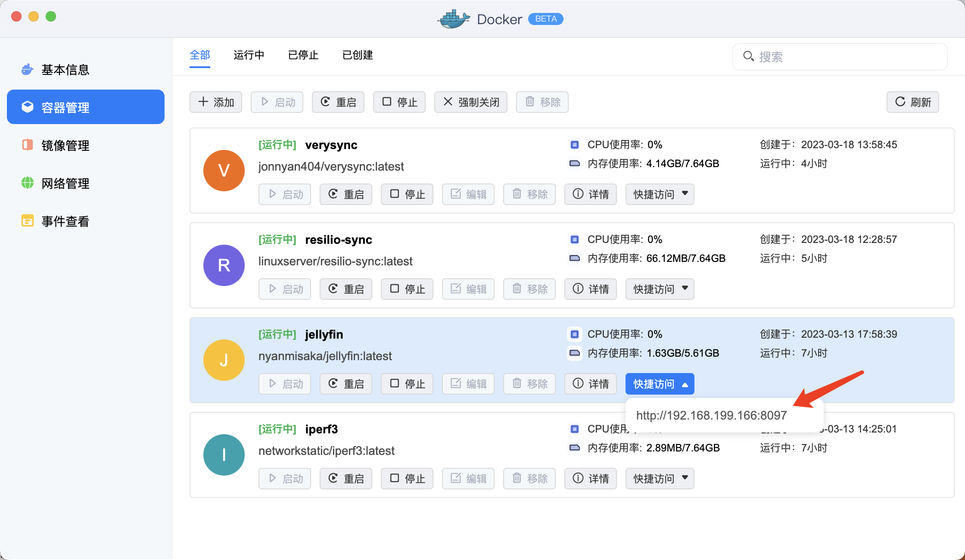Click the container name iperf3
This screenshot has height=560, width=965.
tap(321, 429)
